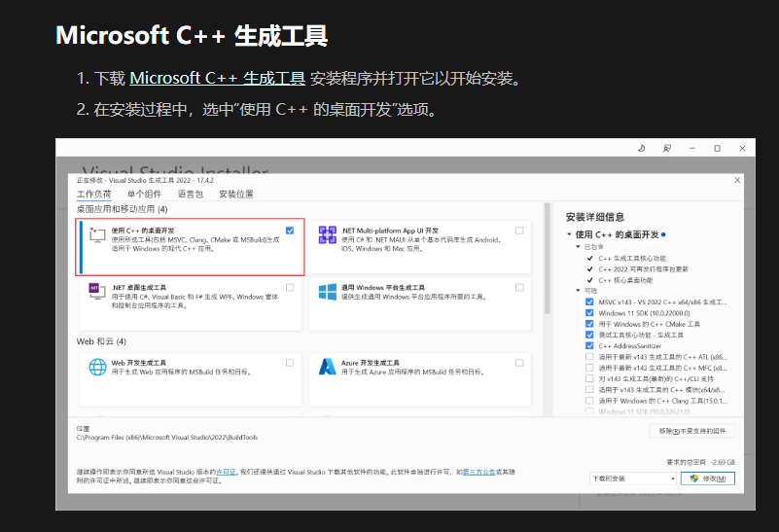Switch to the 工作负荷 tab
This screenshot has width=779, height=532.
click(94, 195)
